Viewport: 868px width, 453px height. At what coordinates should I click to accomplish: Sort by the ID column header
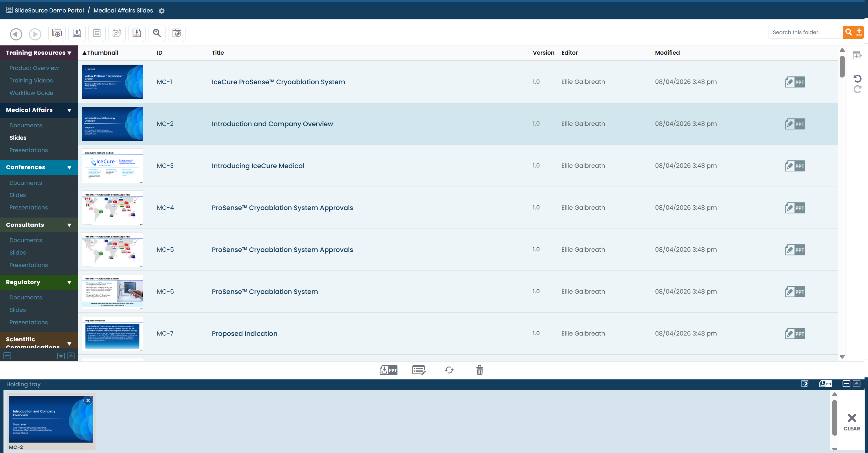pos(159,53)
